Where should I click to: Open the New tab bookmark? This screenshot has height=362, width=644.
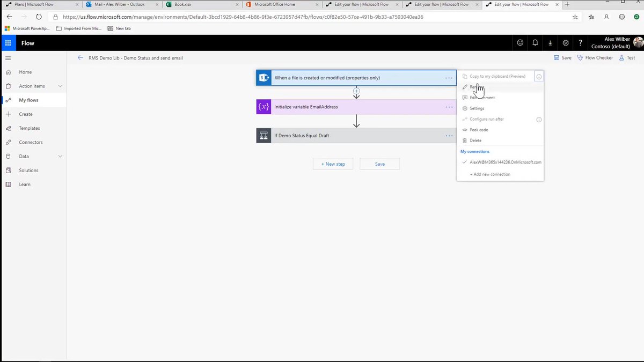click(119, 28)
